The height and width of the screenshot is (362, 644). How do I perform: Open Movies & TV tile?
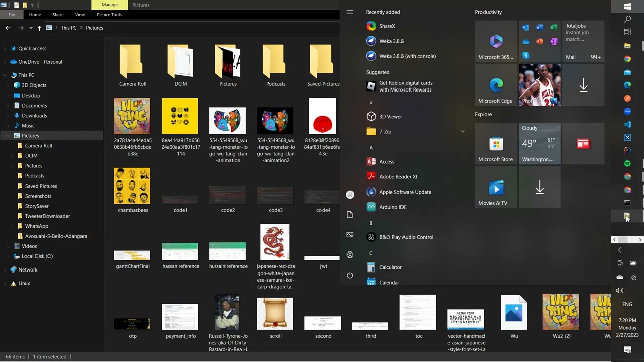coord(496,187)
